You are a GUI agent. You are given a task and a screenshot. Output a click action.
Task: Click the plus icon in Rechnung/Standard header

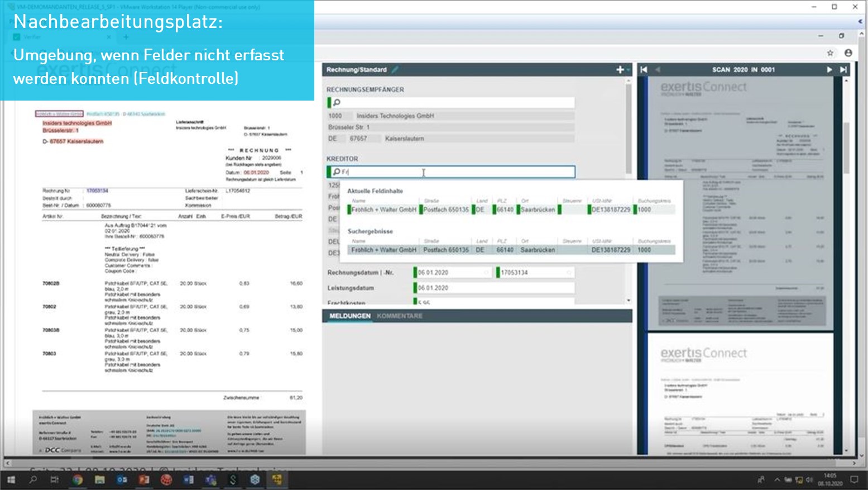(x=620, y=70)
